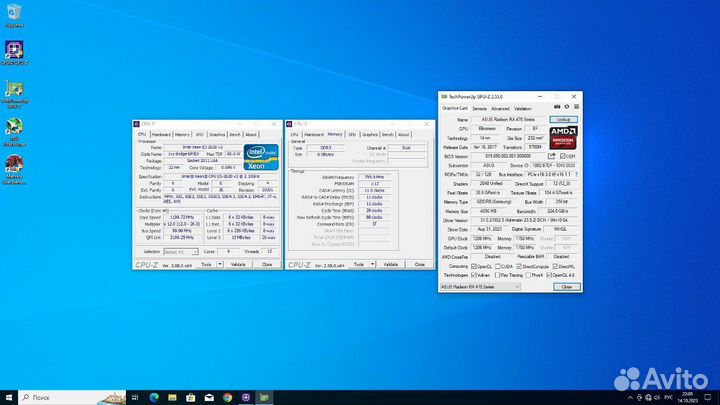This screenshot has height=405, width=720.
Task: Click the GPU-Z title bar app icon
Action: click(x=444, y=97)
